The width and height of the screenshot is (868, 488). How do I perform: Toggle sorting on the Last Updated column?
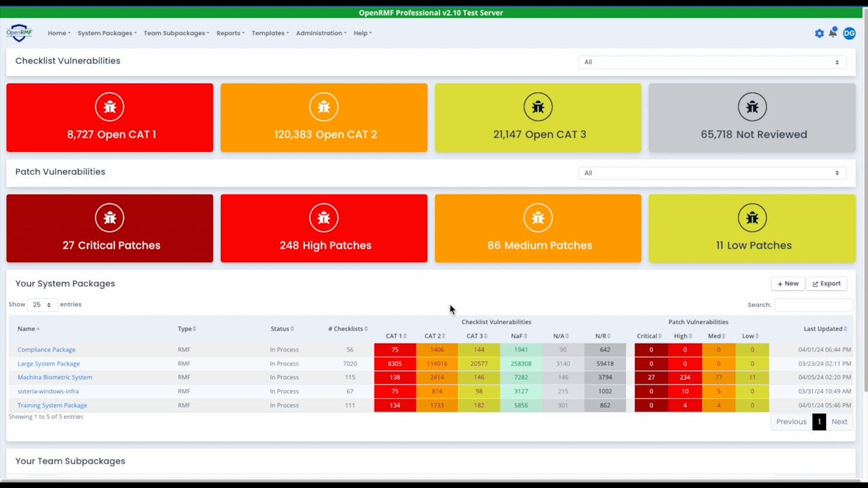coord(825,329)
